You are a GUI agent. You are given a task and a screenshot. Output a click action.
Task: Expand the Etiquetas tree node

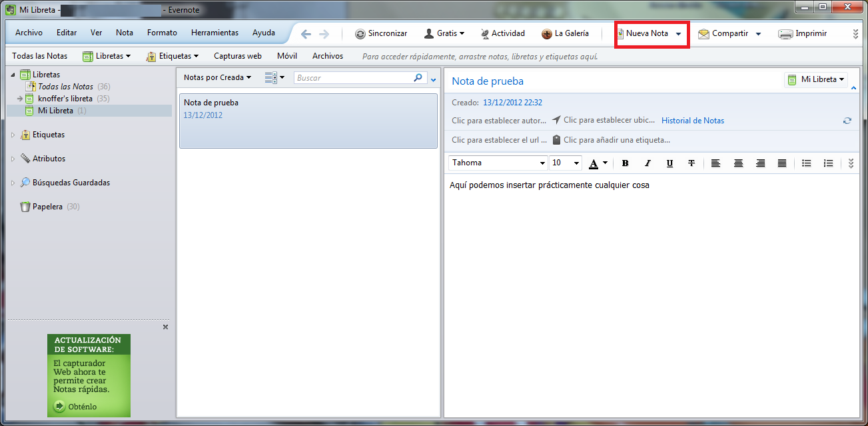pyautogui.click(x=14, y=135)
